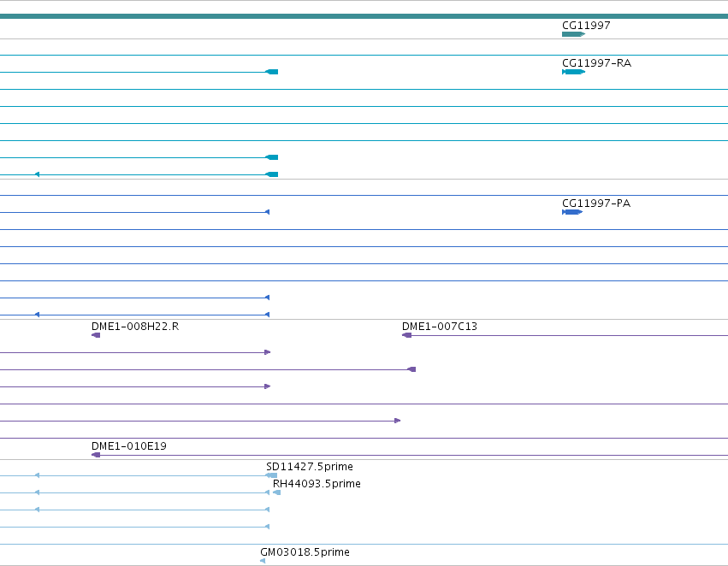Click the DME1-007C13 label

coord(440,327)
